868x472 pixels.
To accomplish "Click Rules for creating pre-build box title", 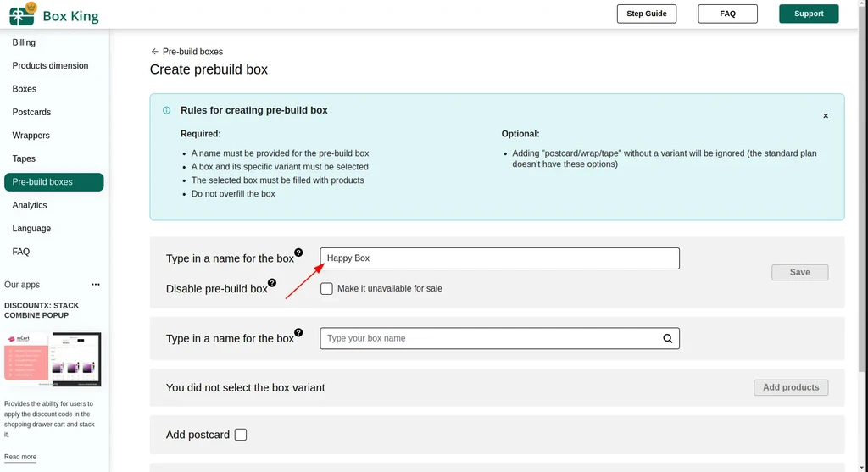I will 254,110.
